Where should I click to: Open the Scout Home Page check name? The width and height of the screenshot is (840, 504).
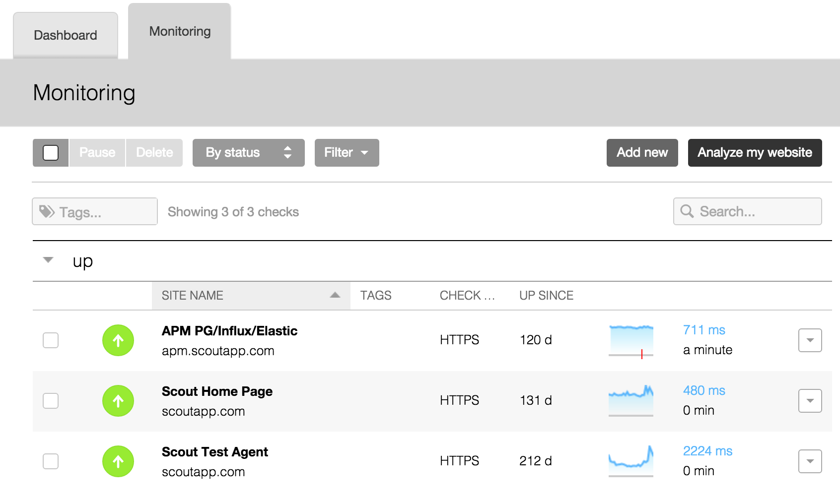coord(217,391)
